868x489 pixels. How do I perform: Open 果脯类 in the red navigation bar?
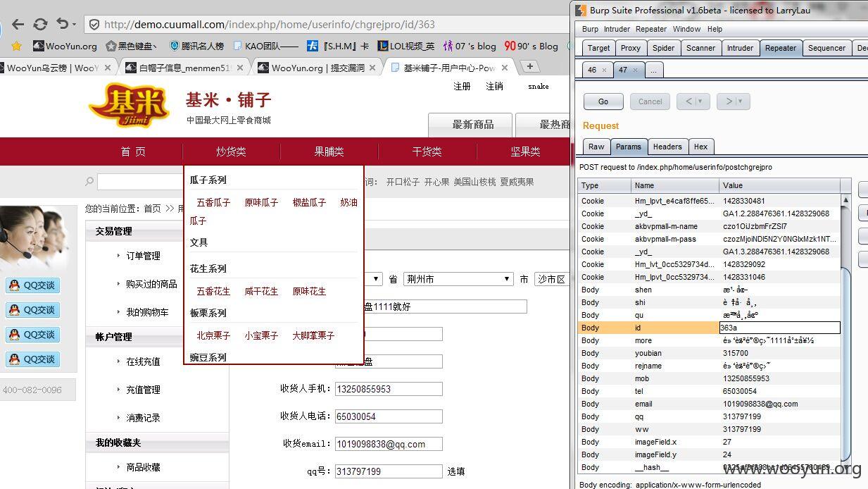tap(329, 151)
